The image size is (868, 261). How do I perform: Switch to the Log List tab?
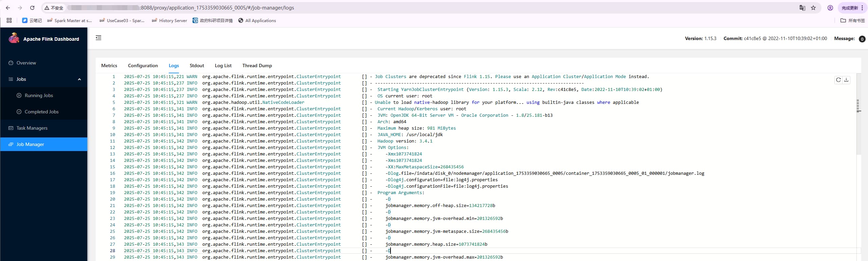223,66
